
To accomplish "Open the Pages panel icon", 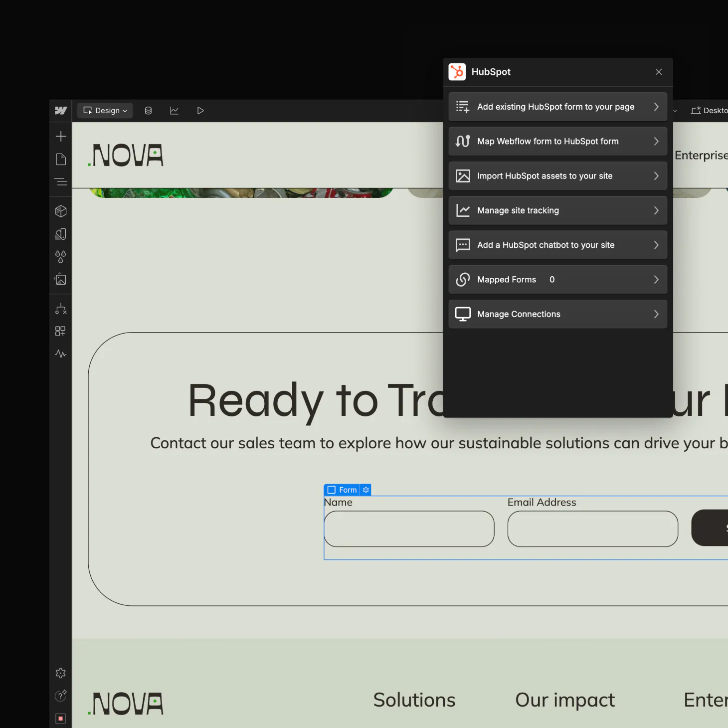I will 61,160.
